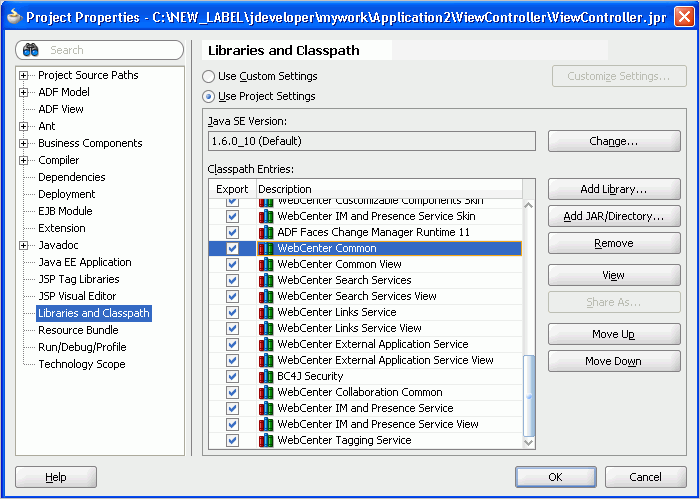Viewport: 700px width, 499px height.
Task: Expand the ADF Model node
Action: point(24,92)
